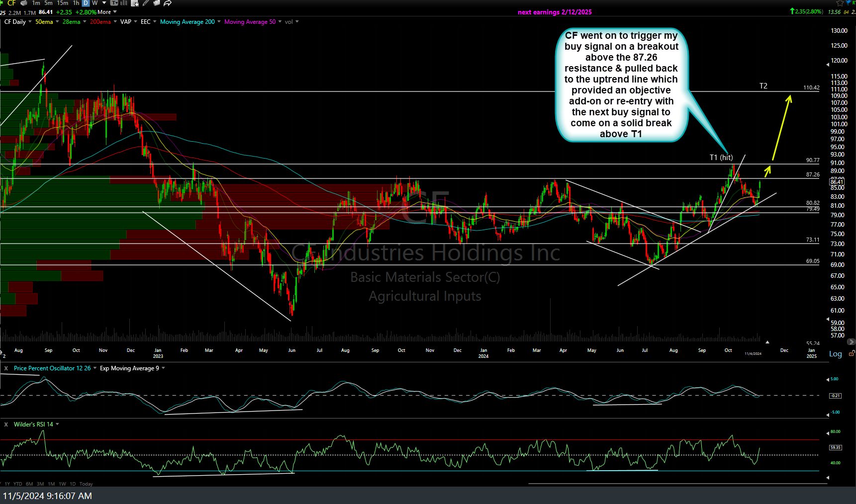
Task: Click the Today range button
Action: click(x=86, y=484)
